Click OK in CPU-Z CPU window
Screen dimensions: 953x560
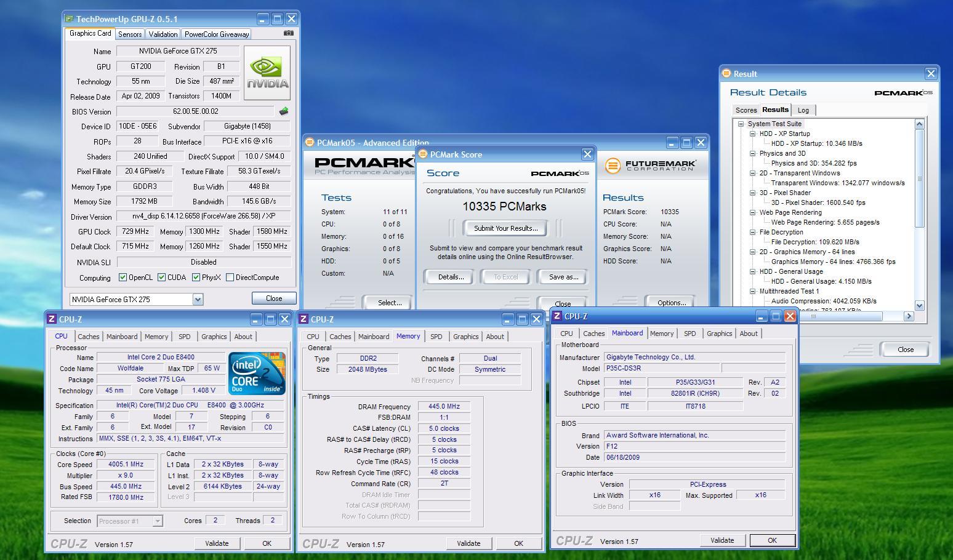(267, 543)
